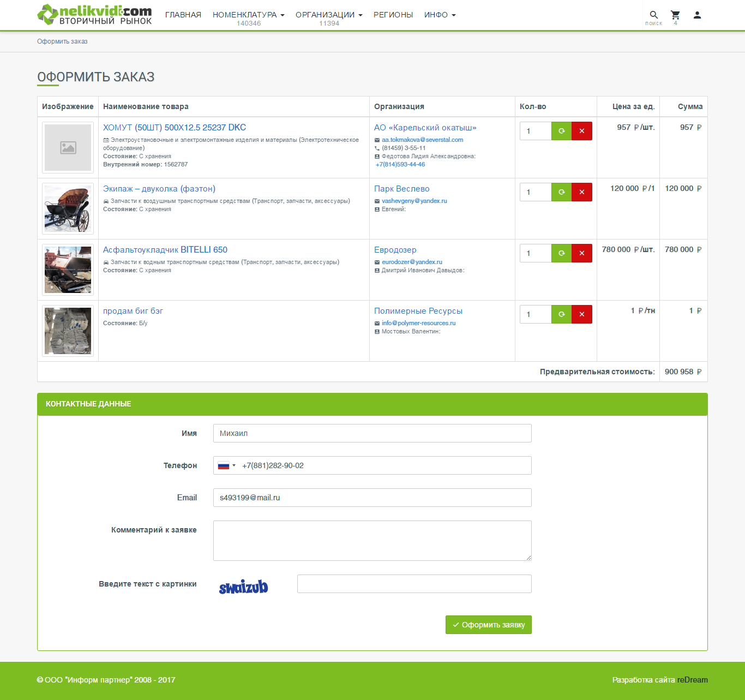Edit quantity field for ХОМУТ (50ШТ)
This screenshot has height=700, width=745.
[536, 131]
